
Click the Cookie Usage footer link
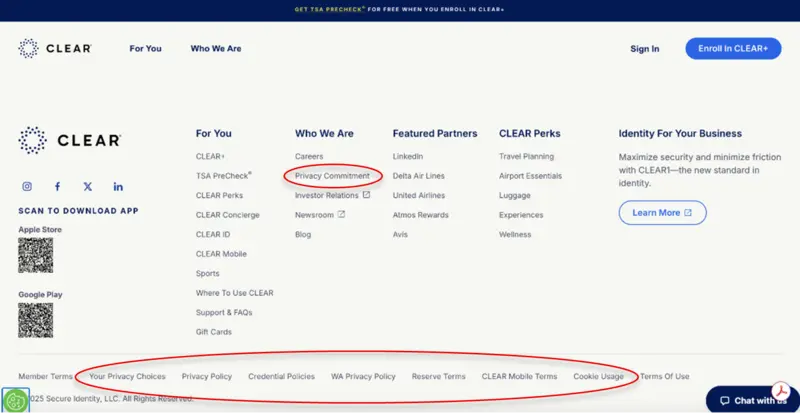pos(598,377)
